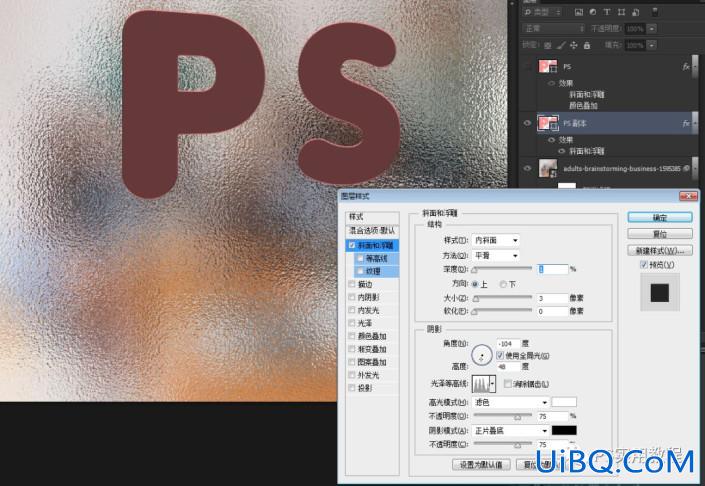Toggle 效果 visibility under PS 副本 layer
Screen dimensions: 705x486
tap(552, 140)
